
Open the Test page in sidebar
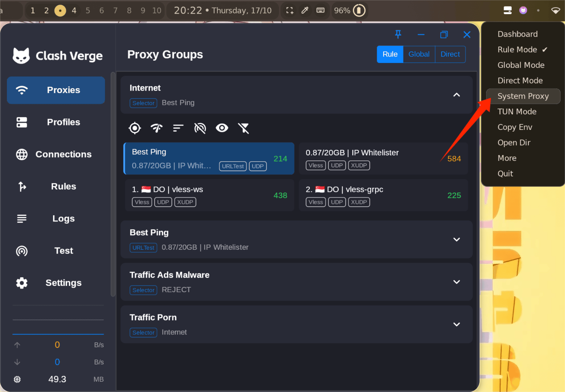(56, 251)
